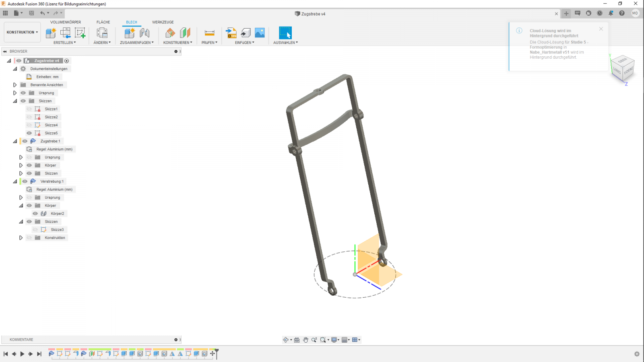This screenshot has height=362, width=644.
Task: Open the job status clock icon
Action: tap(600, 13)
